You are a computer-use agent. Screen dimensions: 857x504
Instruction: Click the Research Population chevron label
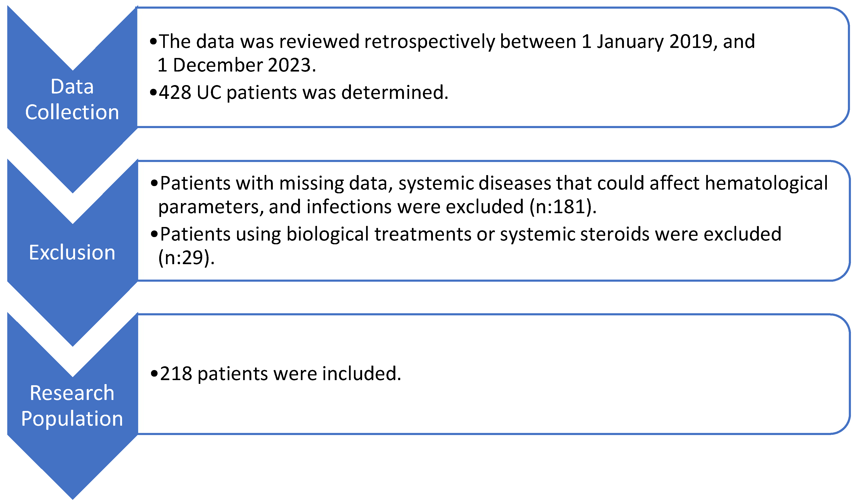click(72, 406)
